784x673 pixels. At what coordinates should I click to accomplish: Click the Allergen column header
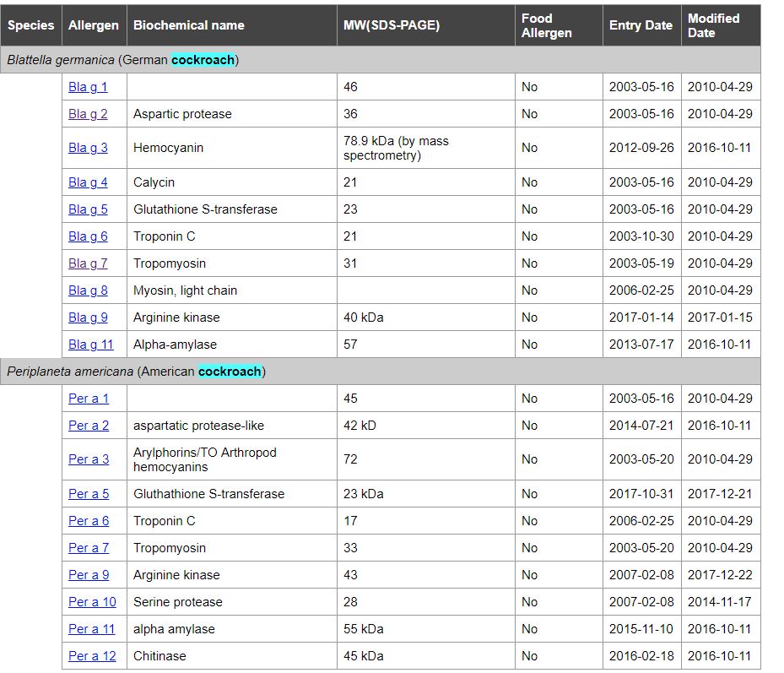(x=94, y=25)
